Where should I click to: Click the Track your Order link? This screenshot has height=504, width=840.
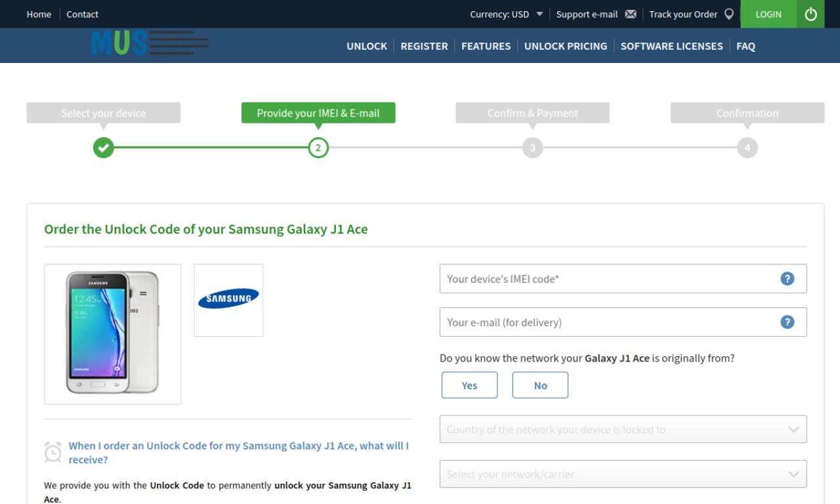(x=683, y=14)
